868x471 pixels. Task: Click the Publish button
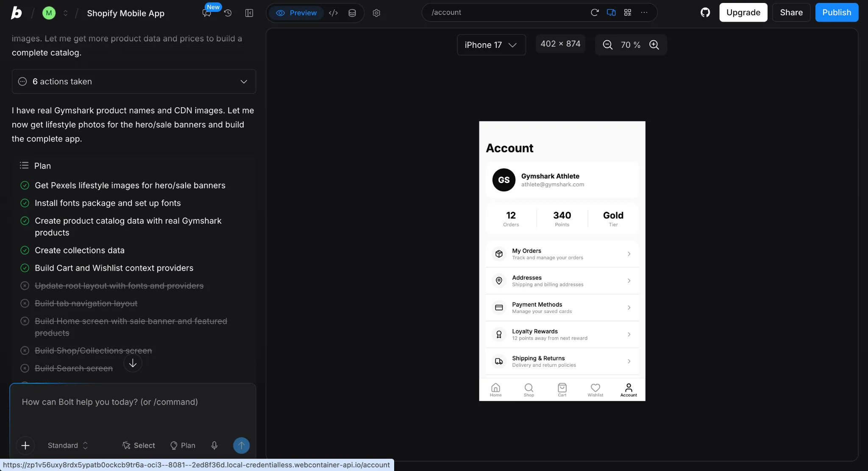point(837,13)
